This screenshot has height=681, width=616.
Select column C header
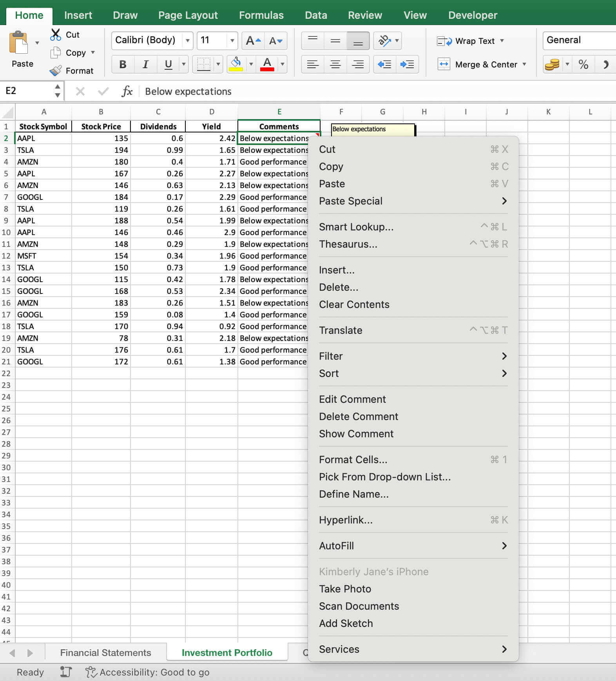pyautogui.click(x=158, y=112)
